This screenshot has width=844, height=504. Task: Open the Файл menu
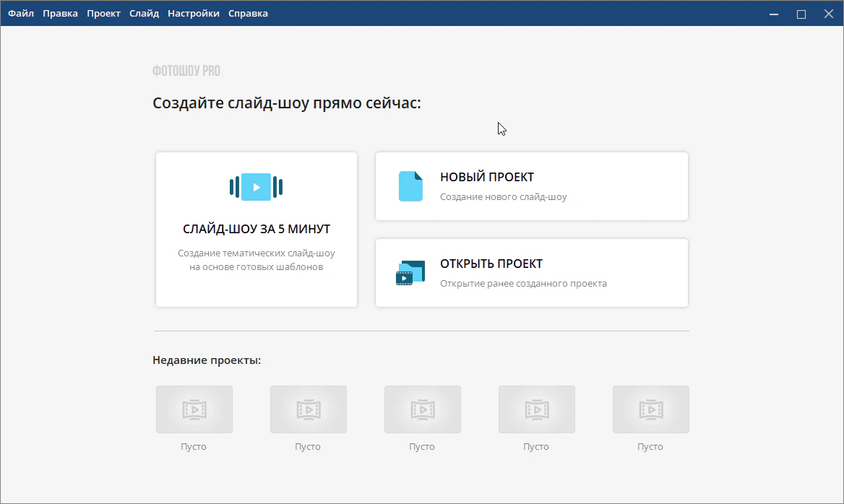21,14
